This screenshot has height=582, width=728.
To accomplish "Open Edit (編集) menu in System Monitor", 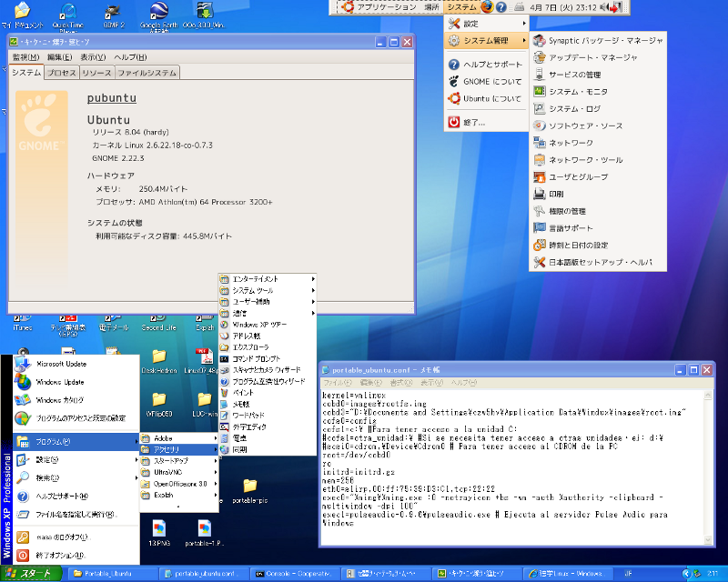I will coord(60,57).
